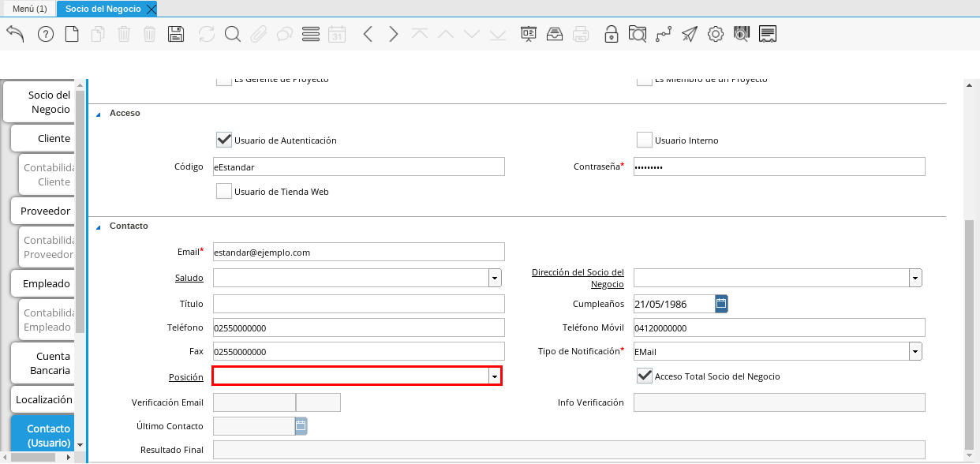Viewport: 980px width, 464px height.
Task: Create a new record with page icon
Action: coord(72,34)
